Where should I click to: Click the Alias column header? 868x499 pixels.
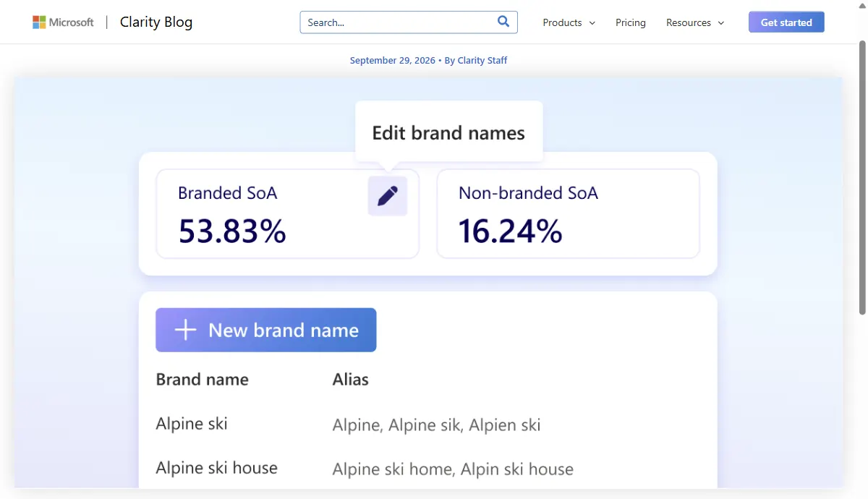pos(350,380)
